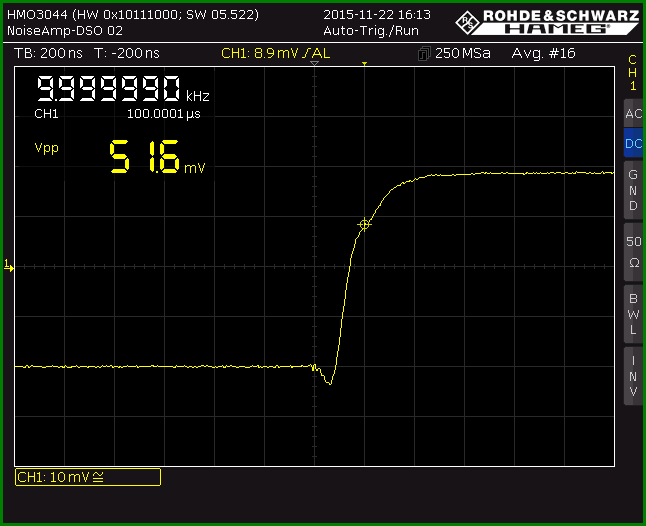Click the CH1 side menu header
The image size is (646, 526).
[632, 72]
